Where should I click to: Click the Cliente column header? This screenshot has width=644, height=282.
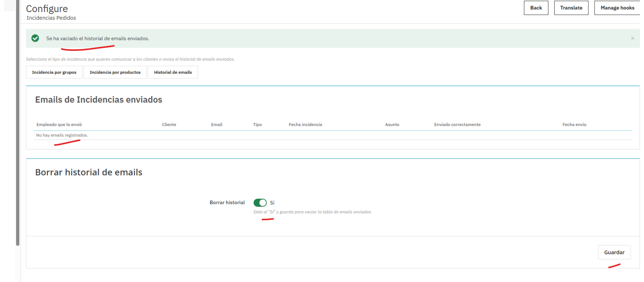(x=169, y=124)
